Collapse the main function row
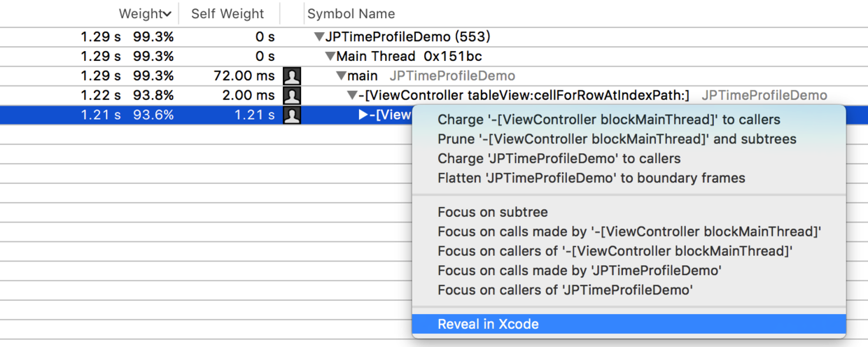The image size is (868, 347). pyautogui.click(x=341, y=76)
